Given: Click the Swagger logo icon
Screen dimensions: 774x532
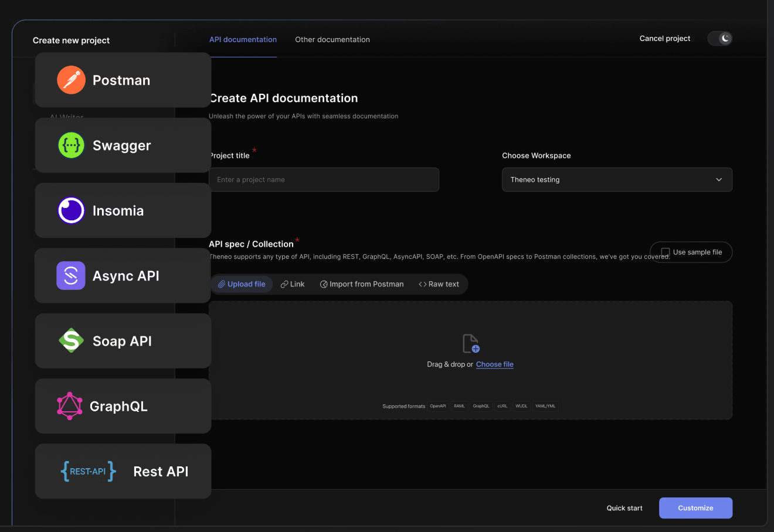Looking at the screenshot, I should (x=71, y=145).
